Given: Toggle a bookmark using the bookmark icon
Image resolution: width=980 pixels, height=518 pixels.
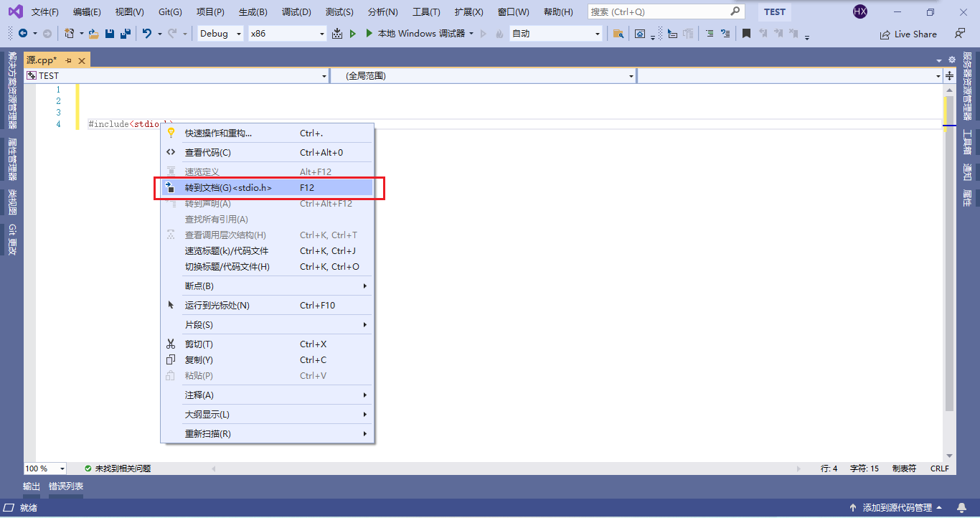Looking at the screenshot, I should coord(746,33).
